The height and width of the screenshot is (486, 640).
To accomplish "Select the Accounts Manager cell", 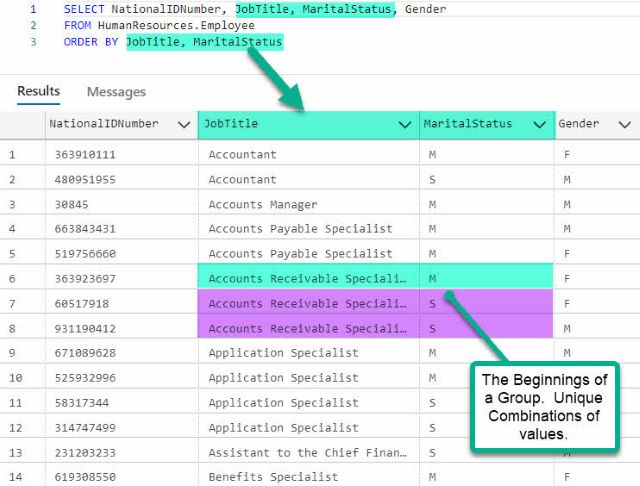I will click(x=263, y=204).
